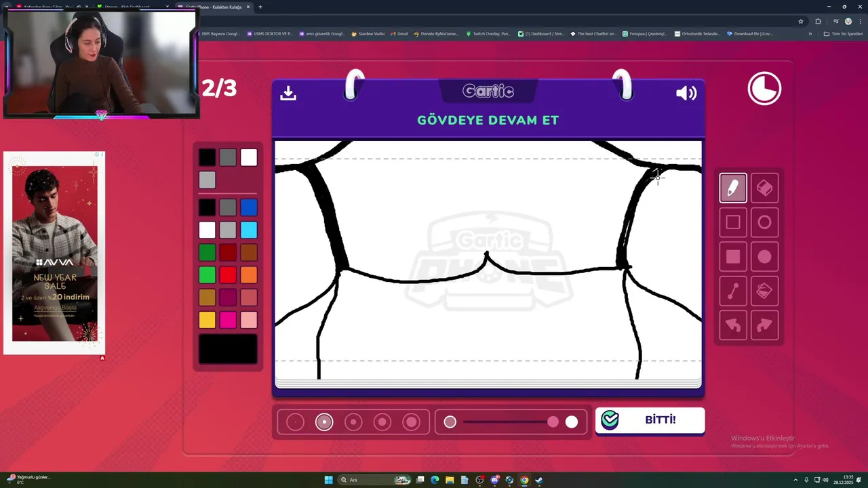
Task: Select the second brush thickness option
Action: point(324,422)
